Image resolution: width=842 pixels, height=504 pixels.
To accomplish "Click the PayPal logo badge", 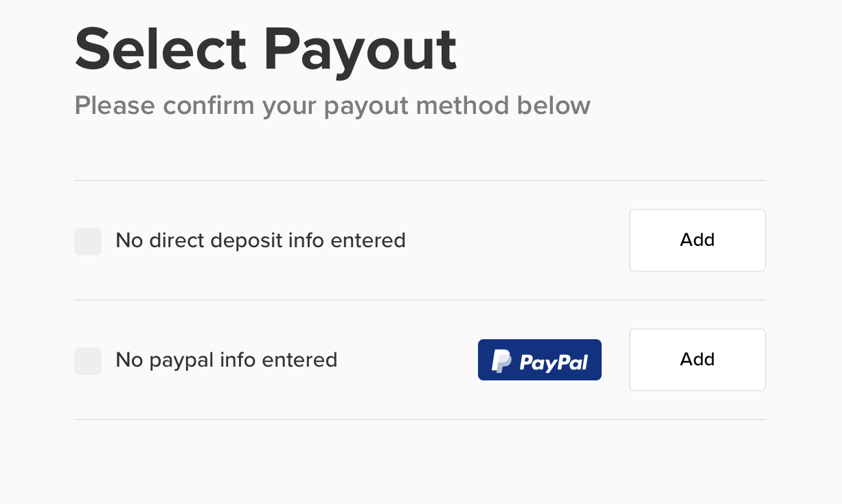I will click(x=540, y=360).
